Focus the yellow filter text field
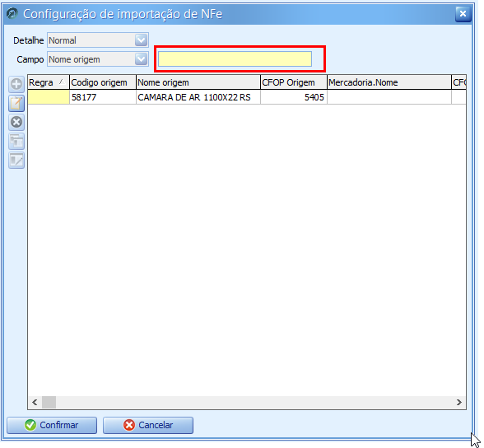 [x=235, y=59]
